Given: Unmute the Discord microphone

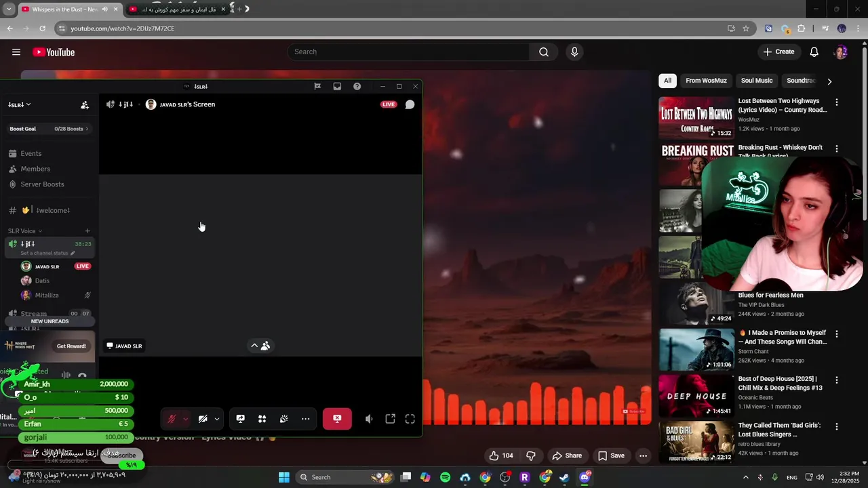Looking at the screenshot, I should tap(172, 419).
